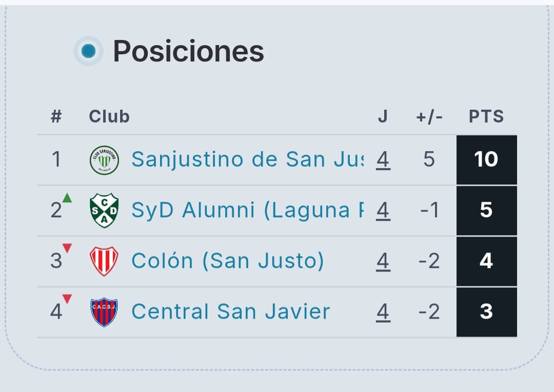
Task: Click the red down arrow on position 4
Action: pyautogui.click(x=67, y=299)
